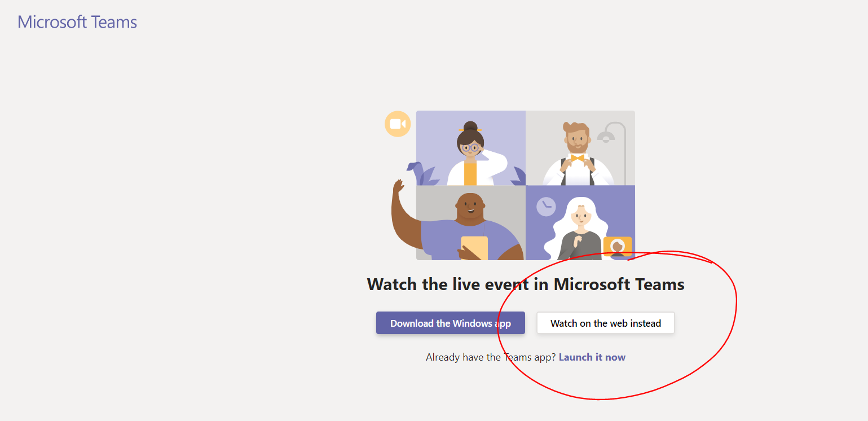Image resolution: width=868 pixels, height=421 pixels.
Task: Click the Microsoft Teams logo text
Action: 77,22
